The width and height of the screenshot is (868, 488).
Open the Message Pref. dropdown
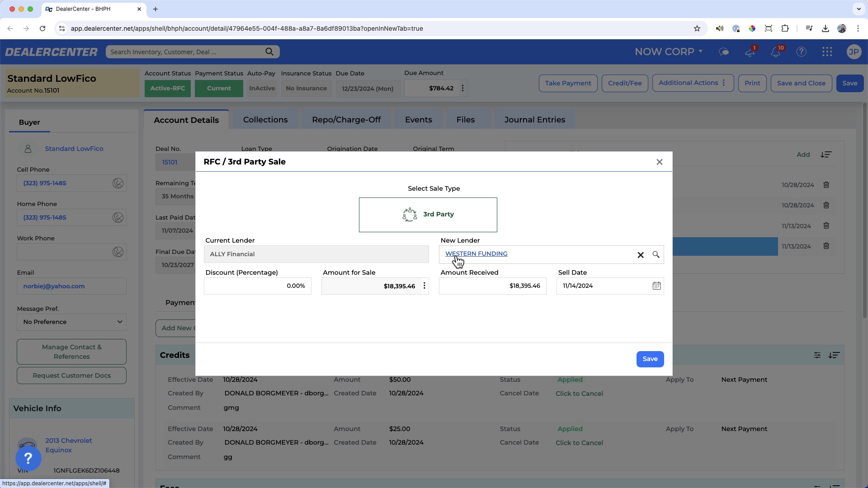(x=71, y=322)
